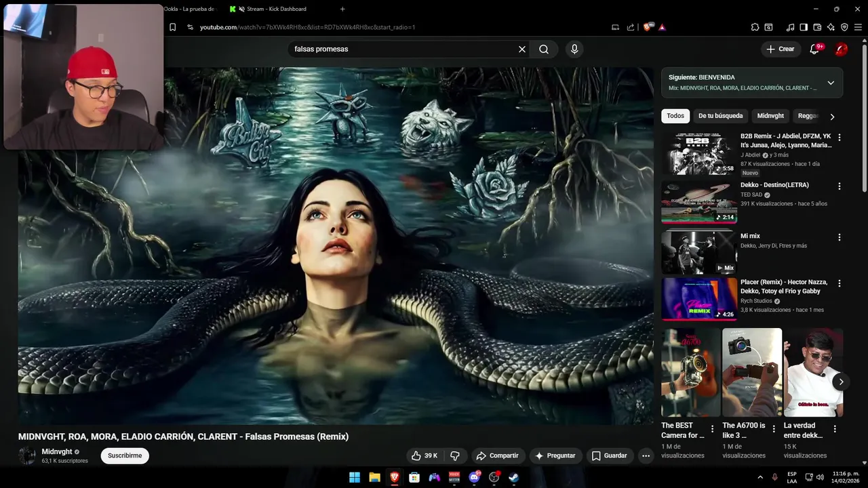Open more actions ellipsis under video
The height and width of the screenshot is (488, 868).
(646, 455)
